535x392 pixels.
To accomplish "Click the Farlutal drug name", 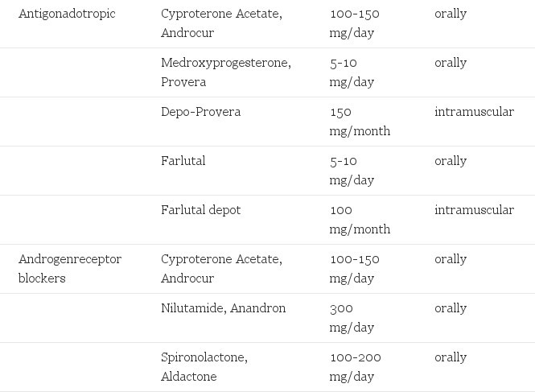I will tap(183, 161).
